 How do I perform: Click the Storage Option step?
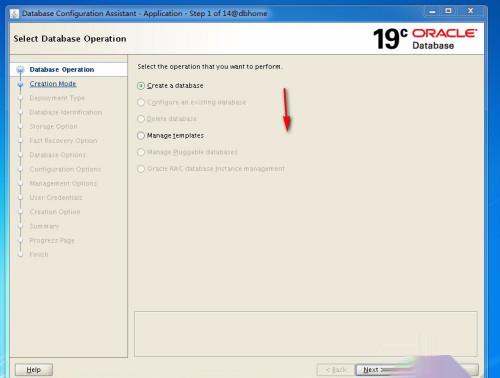tap(53, 126)
